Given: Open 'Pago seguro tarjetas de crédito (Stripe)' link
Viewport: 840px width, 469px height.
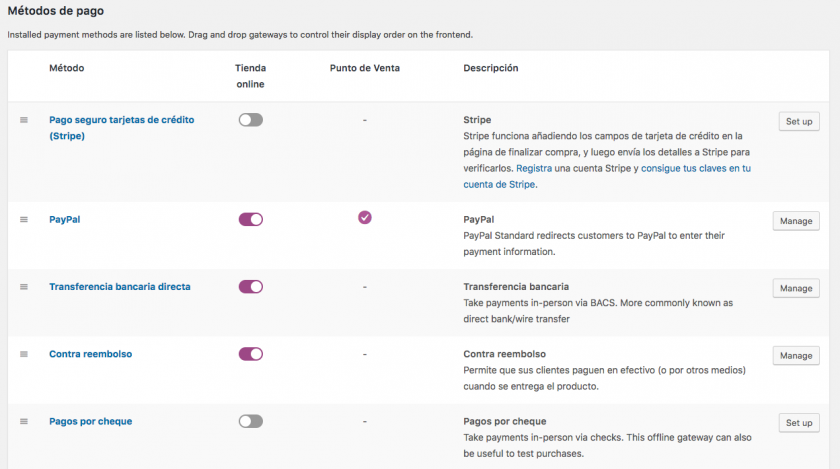Looking at the screenshot, I should point(121,120).
